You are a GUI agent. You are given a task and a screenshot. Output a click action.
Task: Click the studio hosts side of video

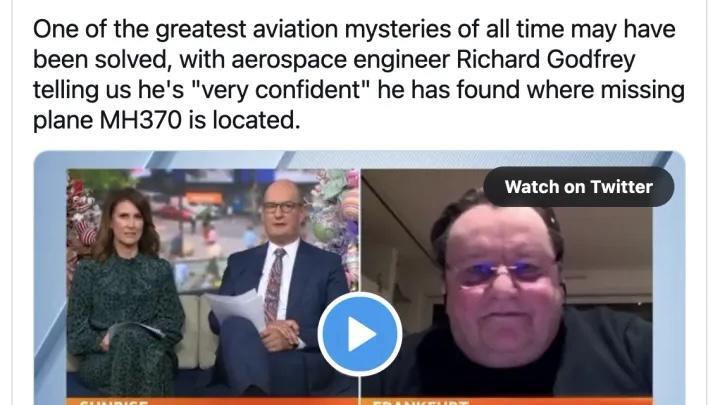coord(213,282)
